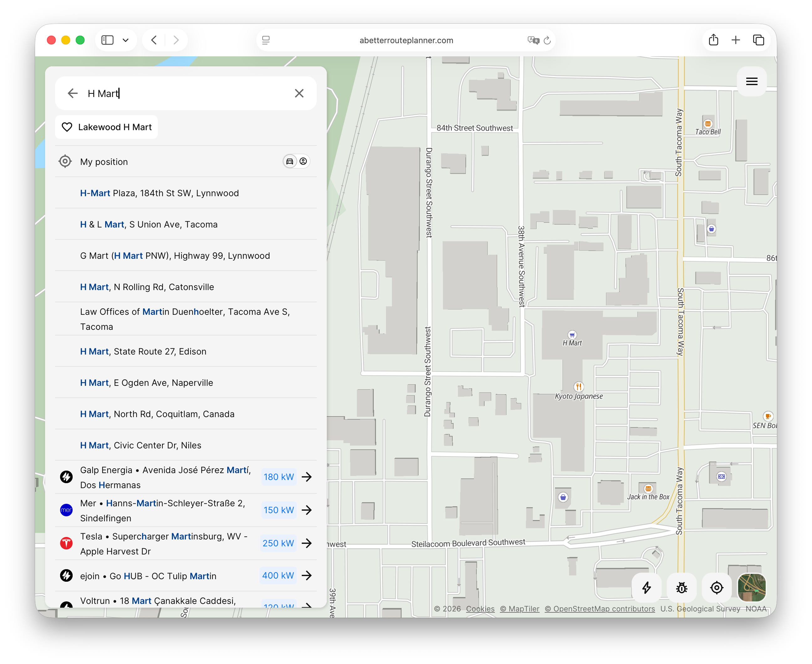Click the H Mart shop marker on map
The image size is (812, 664).
pos(572,335)
